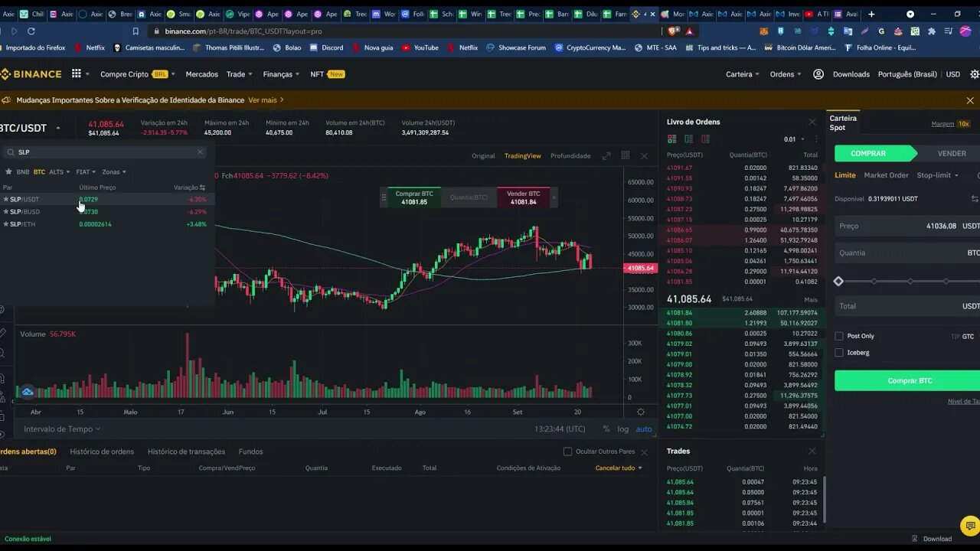
Task: Close the Trades panel
Action: tap(812, 451)
